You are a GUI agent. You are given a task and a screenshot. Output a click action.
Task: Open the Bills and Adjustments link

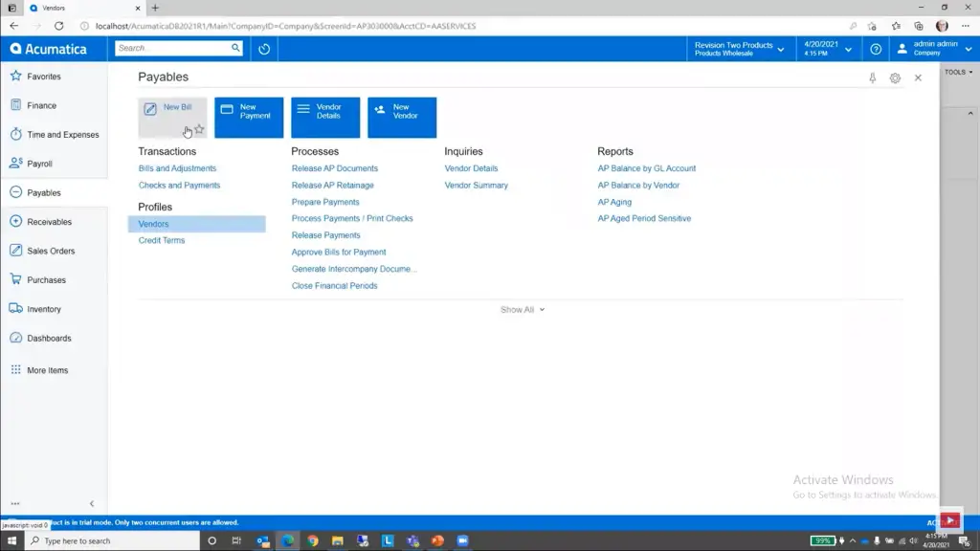(177, 168)
